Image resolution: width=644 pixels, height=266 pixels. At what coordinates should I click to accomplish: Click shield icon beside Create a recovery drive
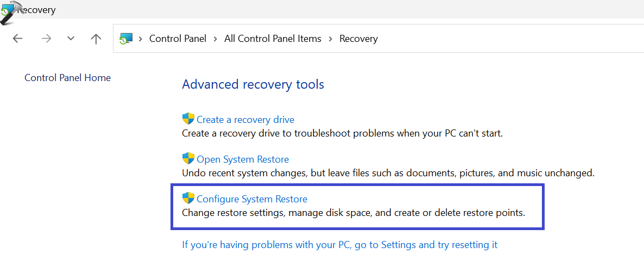188,119
